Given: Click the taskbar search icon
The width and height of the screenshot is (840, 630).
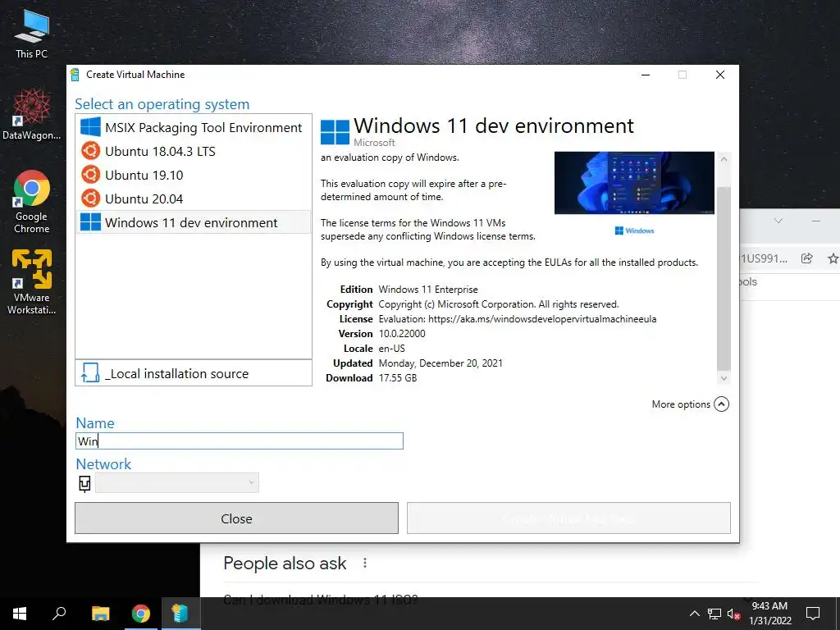Looking at the screenshot, I should 59,614.
